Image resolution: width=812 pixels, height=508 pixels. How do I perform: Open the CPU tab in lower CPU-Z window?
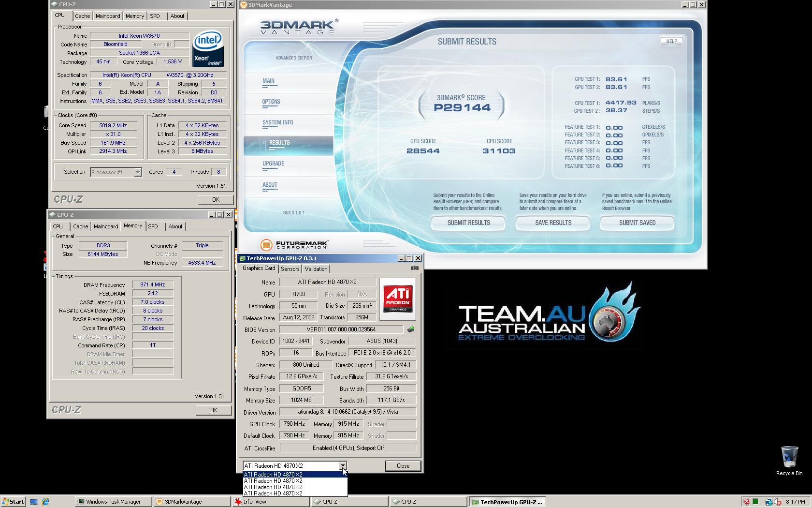click(x=58, y=226)
